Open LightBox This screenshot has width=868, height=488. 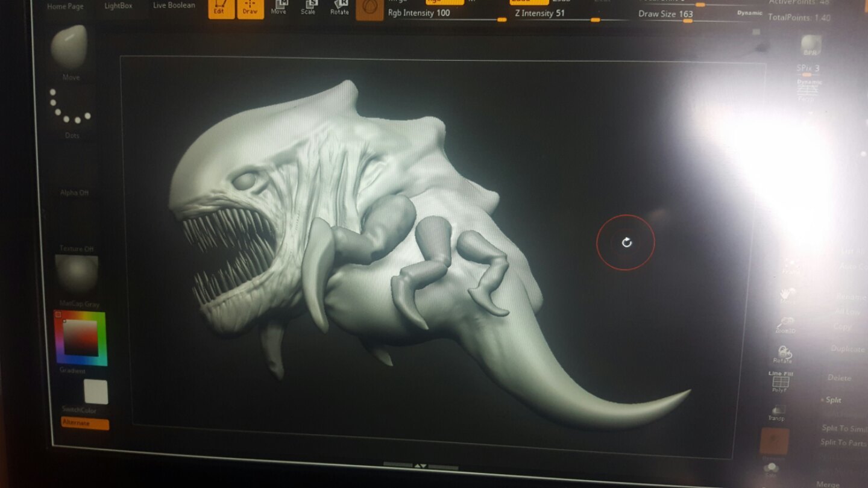(119, 5)
